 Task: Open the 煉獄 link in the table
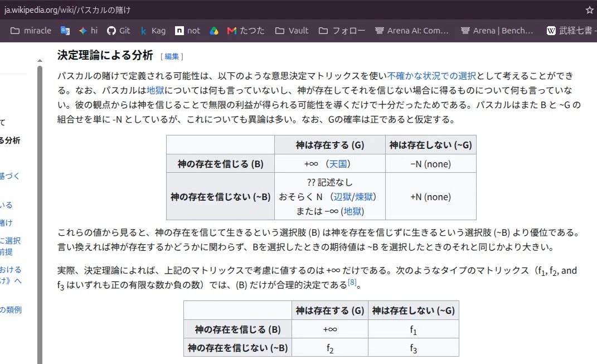[x=363, y=197]
